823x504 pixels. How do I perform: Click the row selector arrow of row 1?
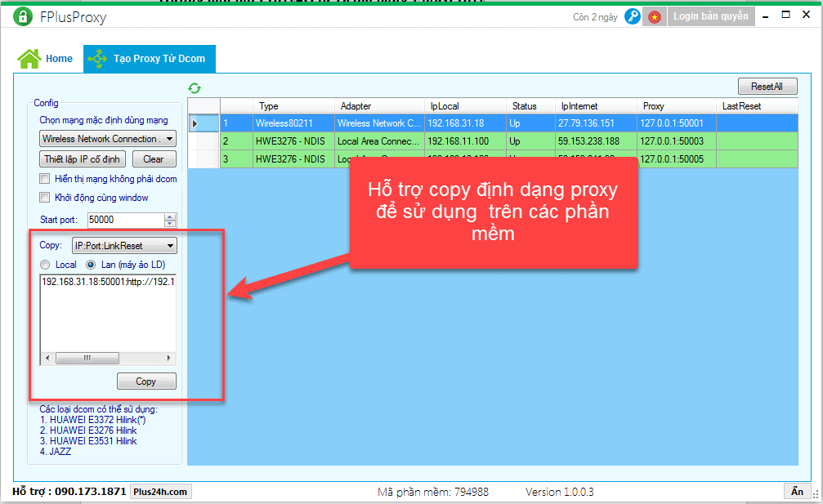(195, 123)
